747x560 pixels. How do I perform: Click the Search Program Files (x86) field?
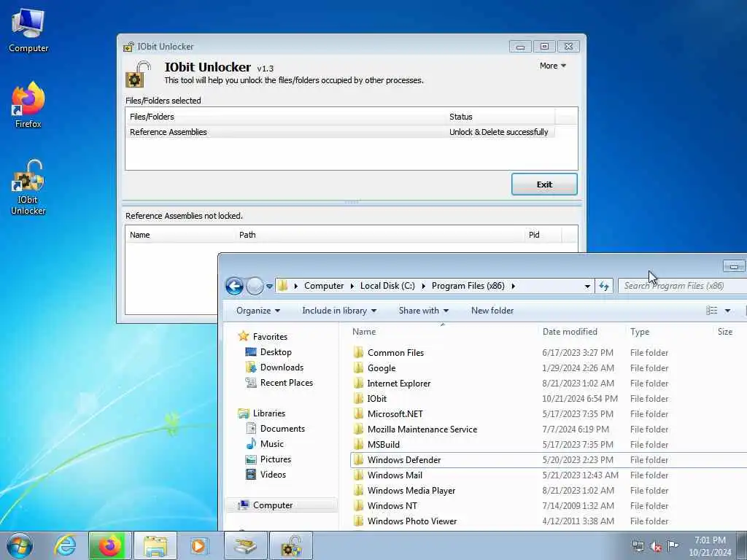pos(683,286)
